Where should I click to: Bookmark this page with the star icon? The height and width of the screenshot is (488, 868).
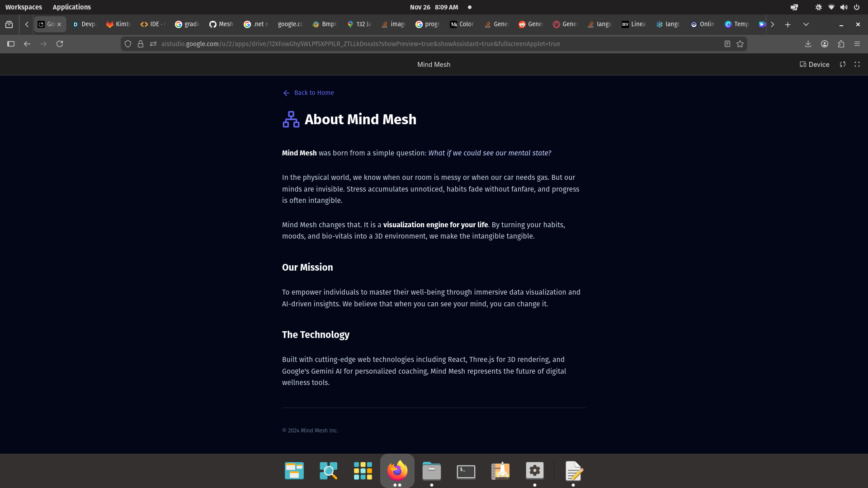coord(740,44)
